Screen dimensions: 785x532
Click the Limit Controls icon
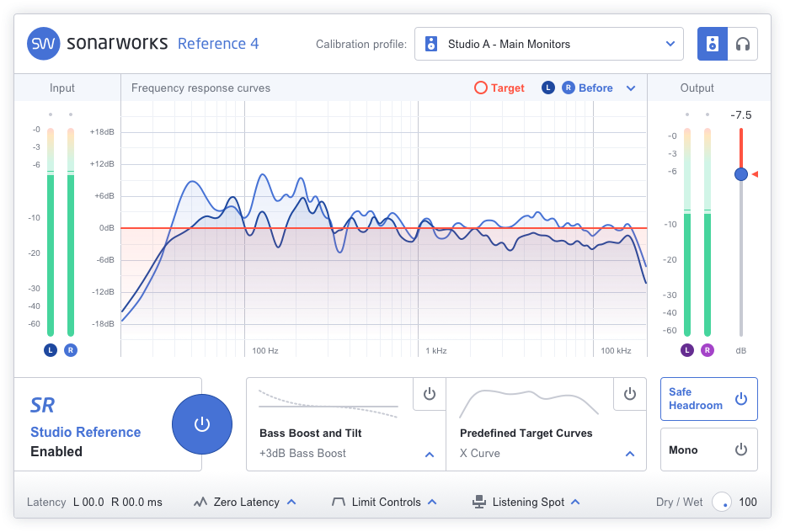point(339,502)
